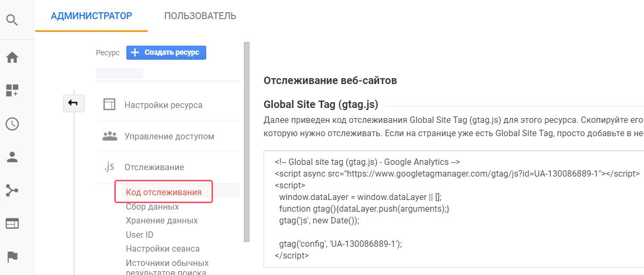Open Источники обычных результатов поиска
The height and width of the screenshot is (275, 644).
(x=167, y=268)
